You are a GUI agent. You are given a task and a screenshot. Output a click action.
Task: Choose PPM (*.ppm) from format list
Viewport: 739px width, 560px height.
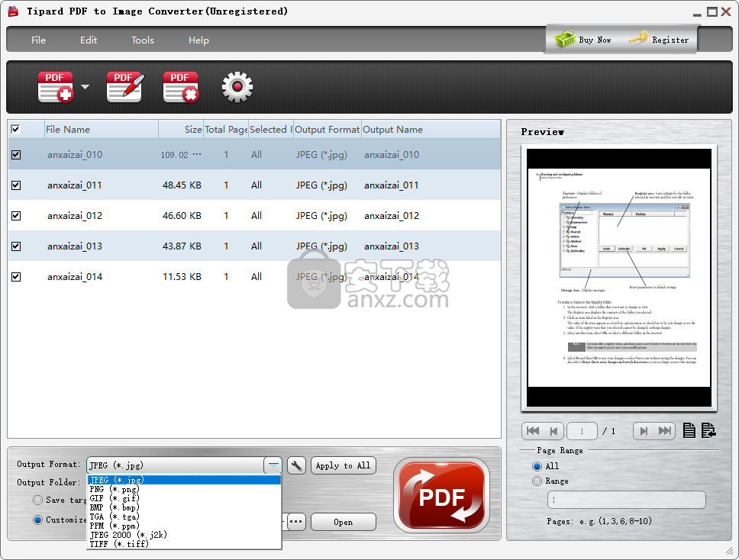(184, 526)
